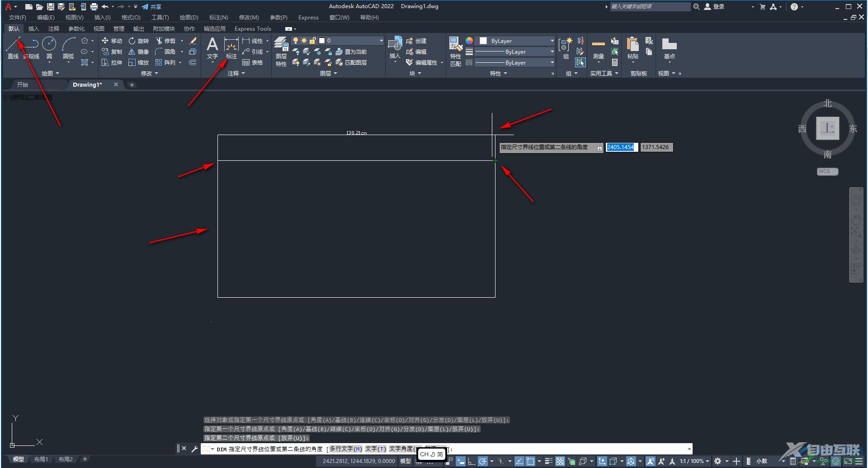Click the 登录 sign-in button
868x468 pixels.
[714, 7]
